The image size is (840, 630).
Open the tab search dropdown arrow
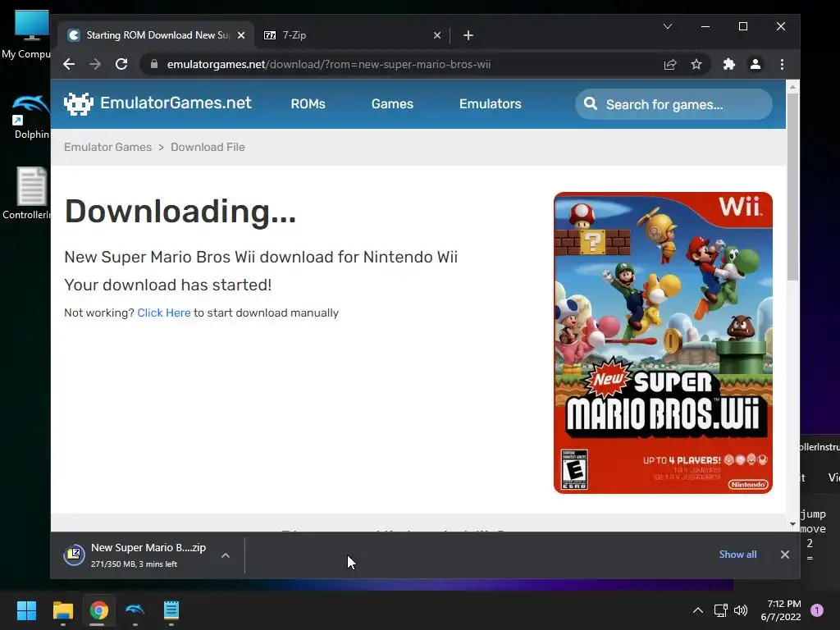pyautogui.click(x=668, y=26)
